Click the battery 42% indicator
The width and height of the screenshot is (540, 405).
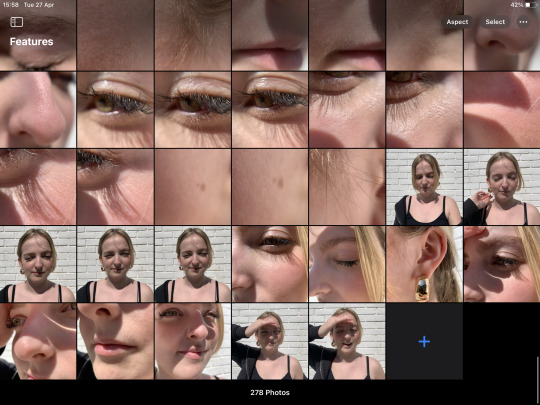(523, 5)
